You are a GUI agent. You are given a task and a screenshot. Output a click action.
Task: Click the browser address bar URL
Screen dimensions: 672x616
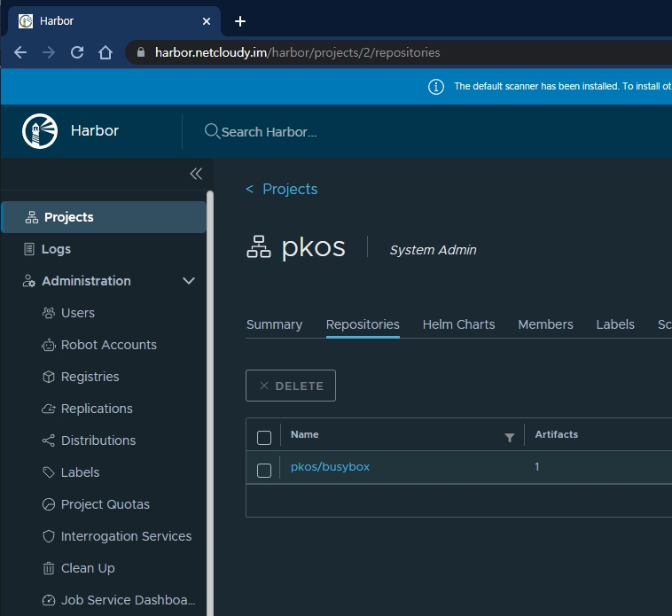pyautogui.click(x=297, y=52)
